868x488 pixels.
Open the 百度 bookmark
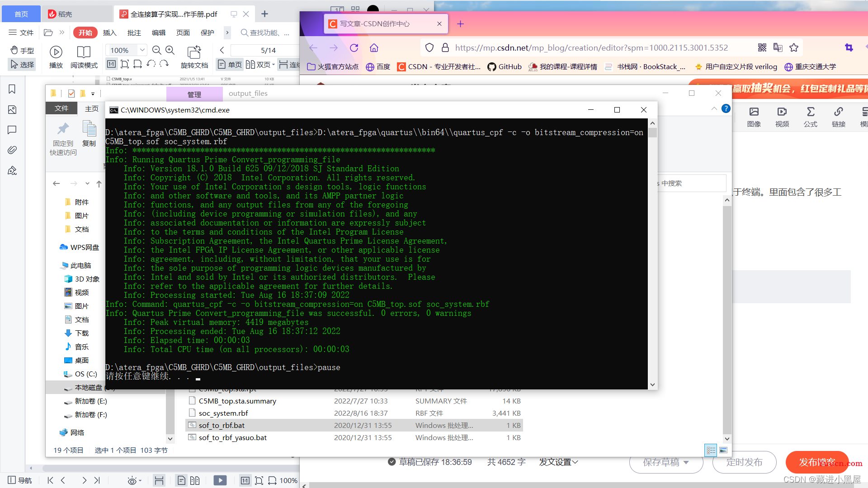[378, 66]
